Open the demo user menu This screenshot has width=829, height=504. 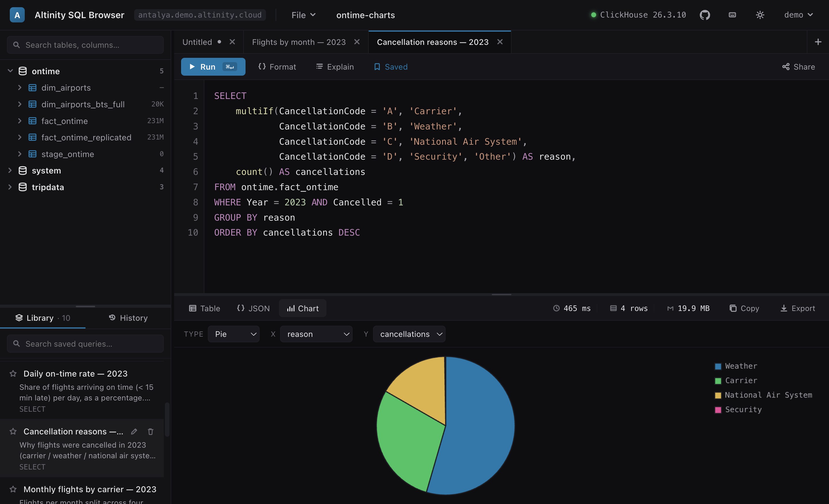click(x=799, y=15)
